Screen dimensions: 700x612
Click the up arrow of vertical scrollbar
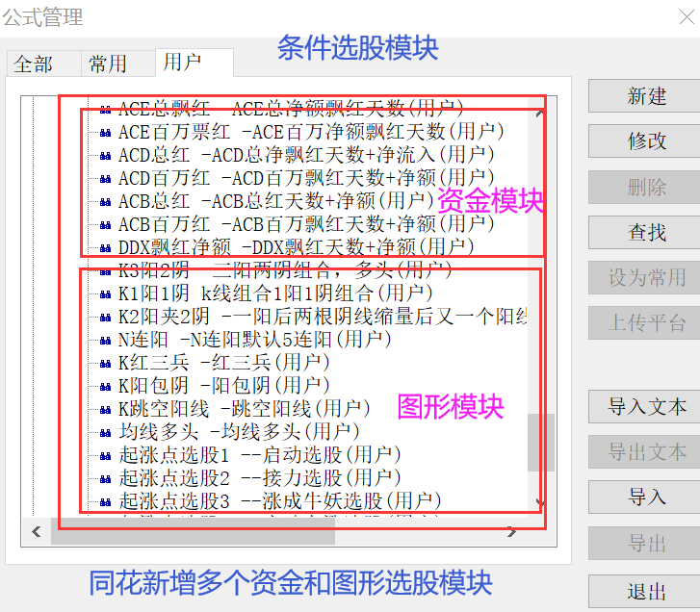[540, 113]
